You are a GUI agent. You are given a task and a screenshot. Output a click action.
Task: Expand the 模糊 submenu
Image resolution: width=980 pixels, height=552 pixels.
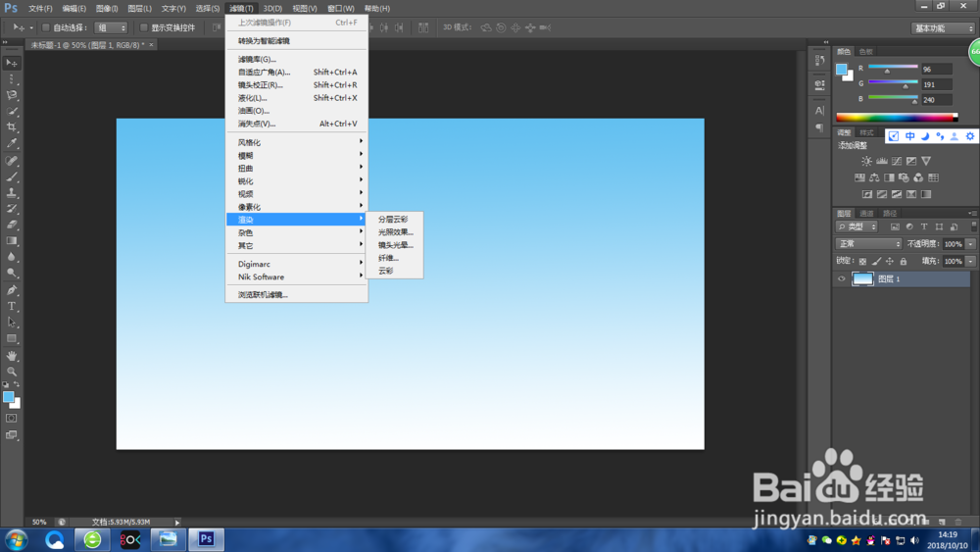[x=296, y=156]
